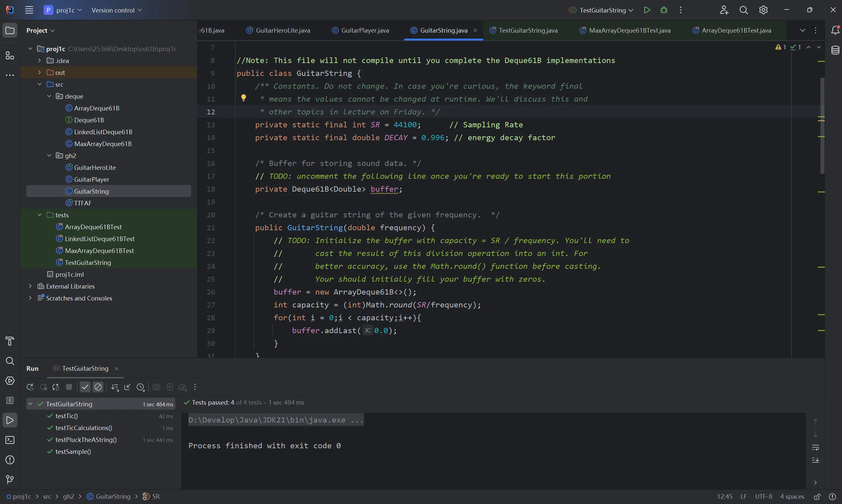Toggle the Run tool window in sidebar

(10, 421)
